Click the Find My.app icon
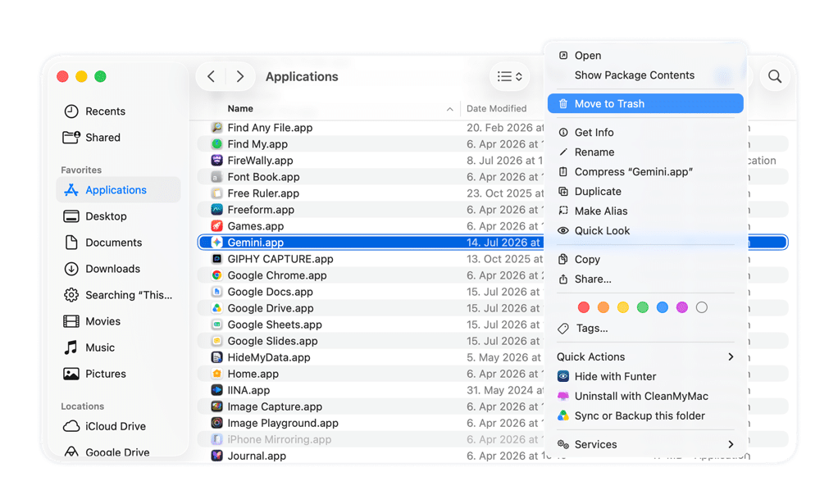This screenshot has width=838, height=504. (216, 144)
